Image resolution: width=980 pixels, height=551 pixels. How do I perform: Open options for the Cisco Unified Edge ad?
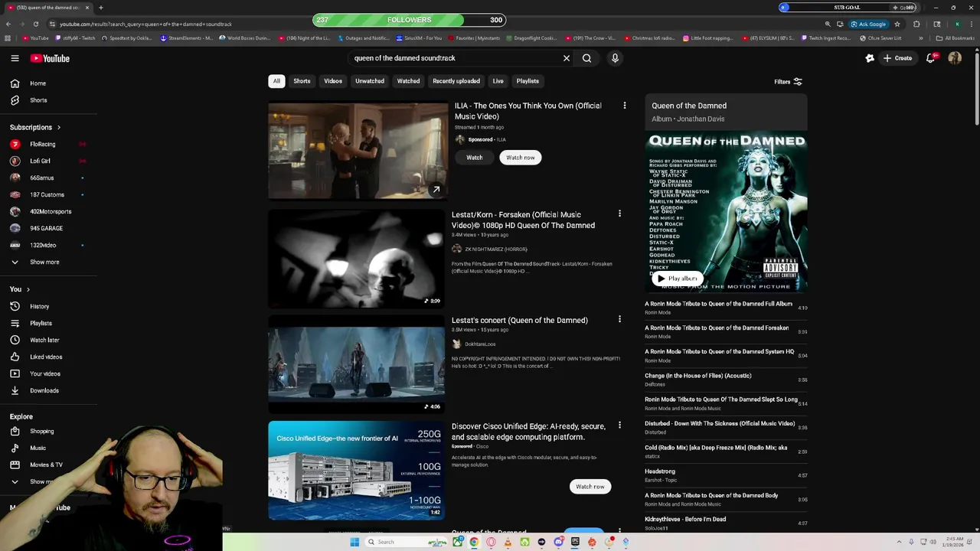click(x=619, y=425)
